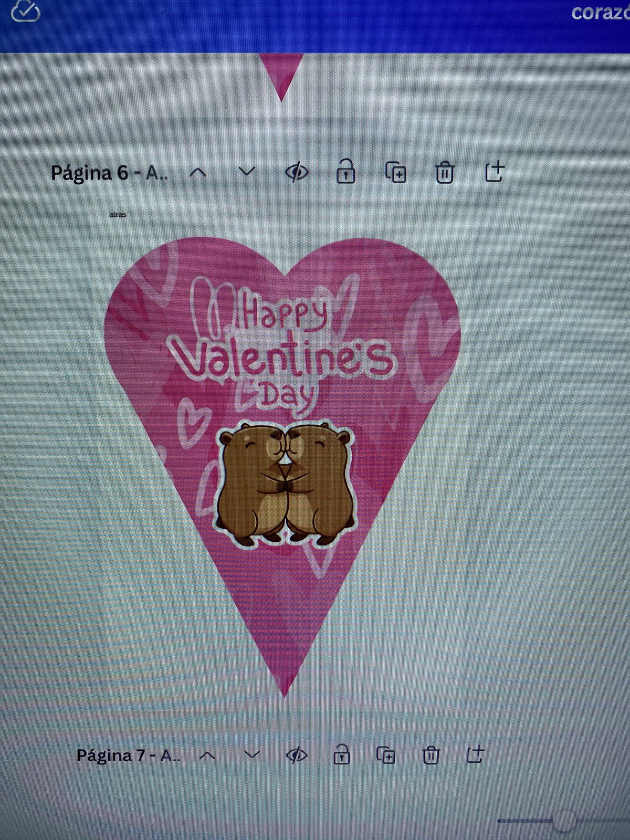The width and height of the screenshot is (630, 840).
Task: Move Página 6 up with the chevron
Action: pyautogui.click(x=198, y=173)
